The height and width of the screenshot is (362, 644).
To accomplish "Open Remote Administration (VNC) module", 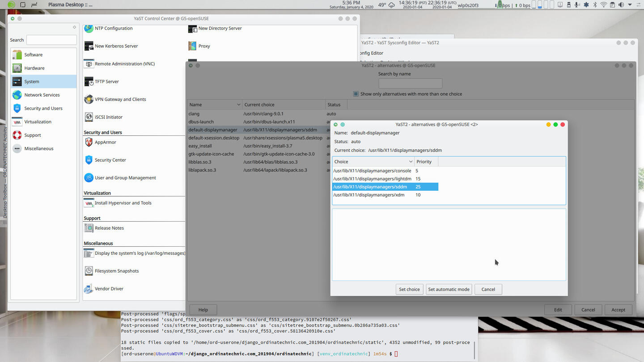I will (x=119, y=63).
